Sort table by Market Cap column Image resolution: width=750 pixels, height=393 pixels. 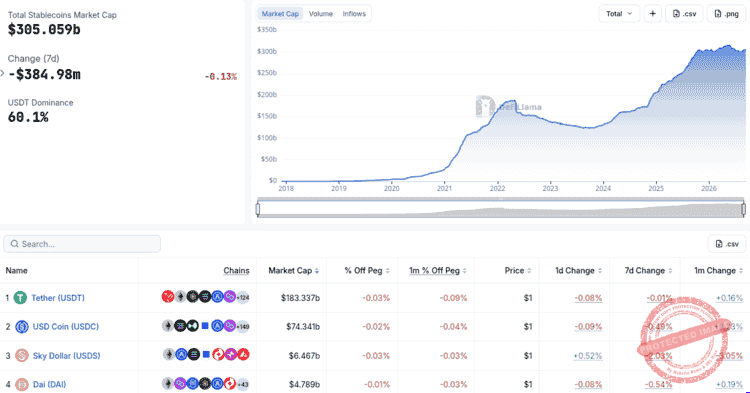click(293, 271)
